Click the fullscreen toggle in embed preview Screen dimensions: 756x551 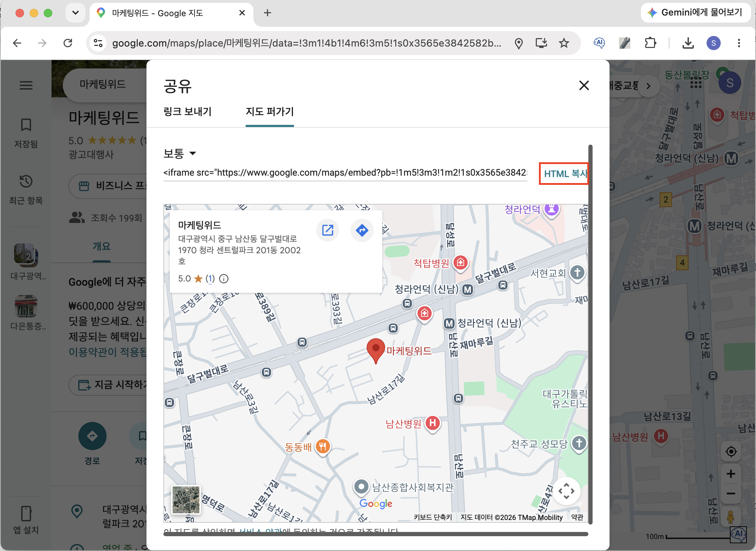[x=566, y=491]
